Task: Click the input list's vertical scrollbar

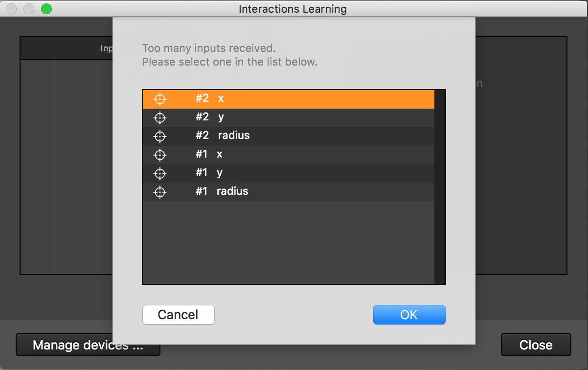Action: click(x=440, y=186)
